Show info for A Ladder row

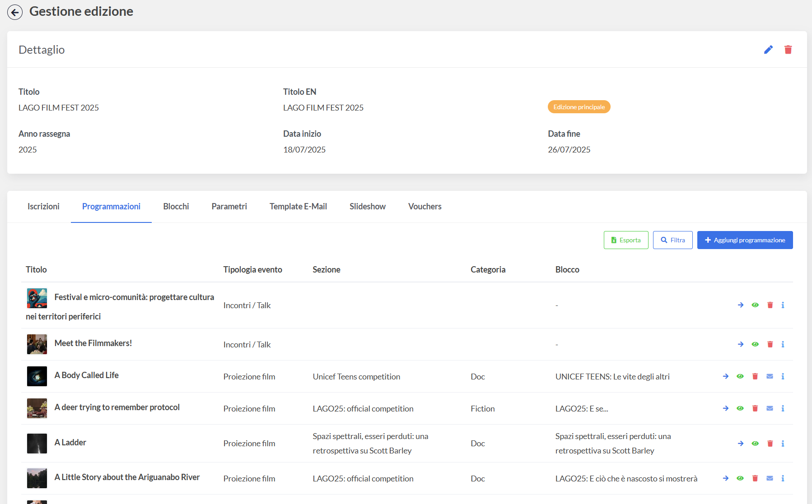[783, 444]
